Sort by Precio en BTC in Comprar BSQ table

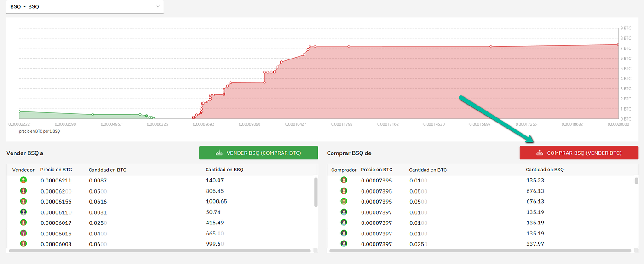pos(377,170)
